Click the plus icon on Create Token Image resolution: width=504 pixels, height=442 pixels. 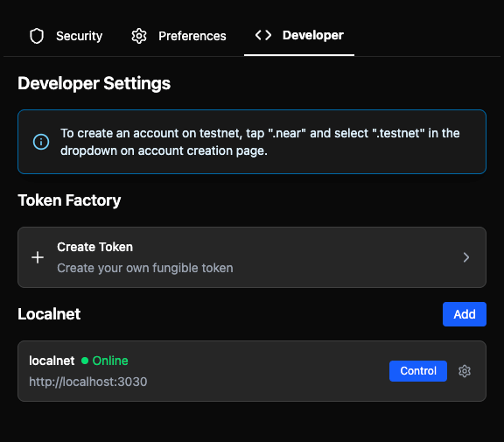click(38, 257)
